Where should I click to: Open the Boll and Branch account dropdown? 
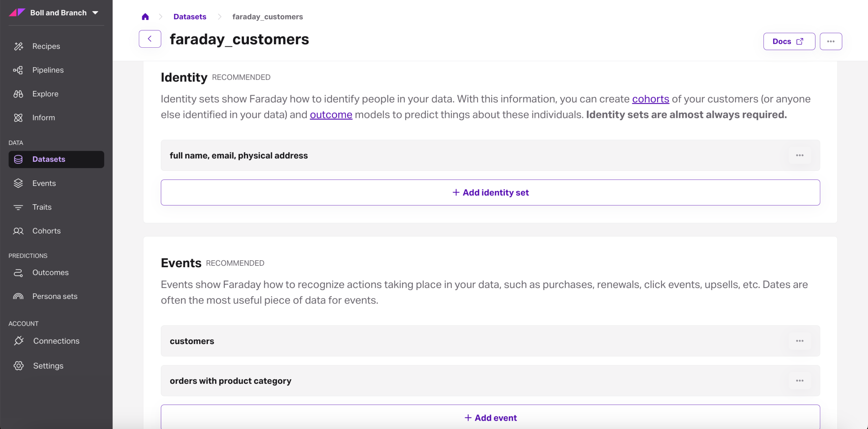pyautogui.click(x=58, y=13)
